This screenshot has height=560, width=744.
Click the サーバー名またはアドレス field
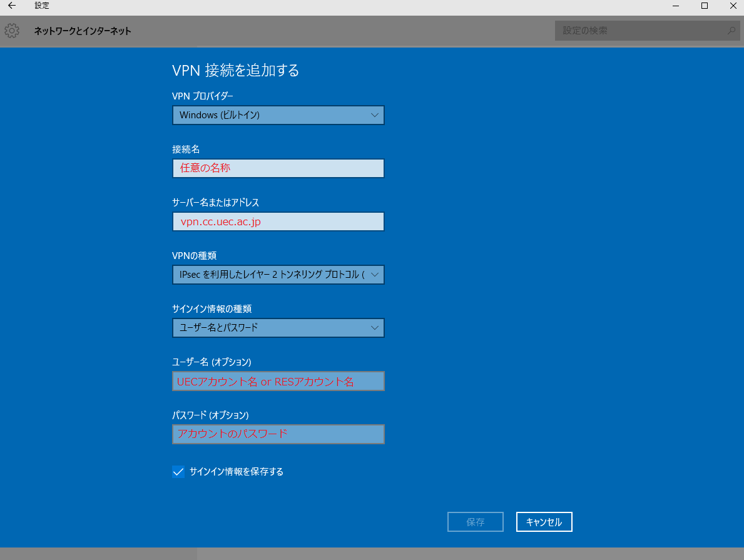[278, 221]
